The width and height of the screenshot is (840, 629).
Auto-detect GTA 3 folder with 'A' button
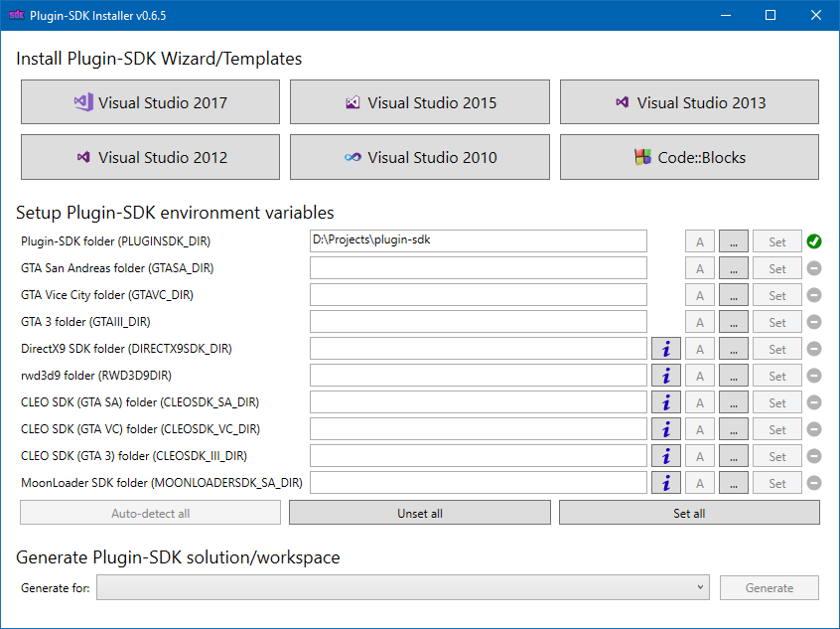tap(700, 322)
